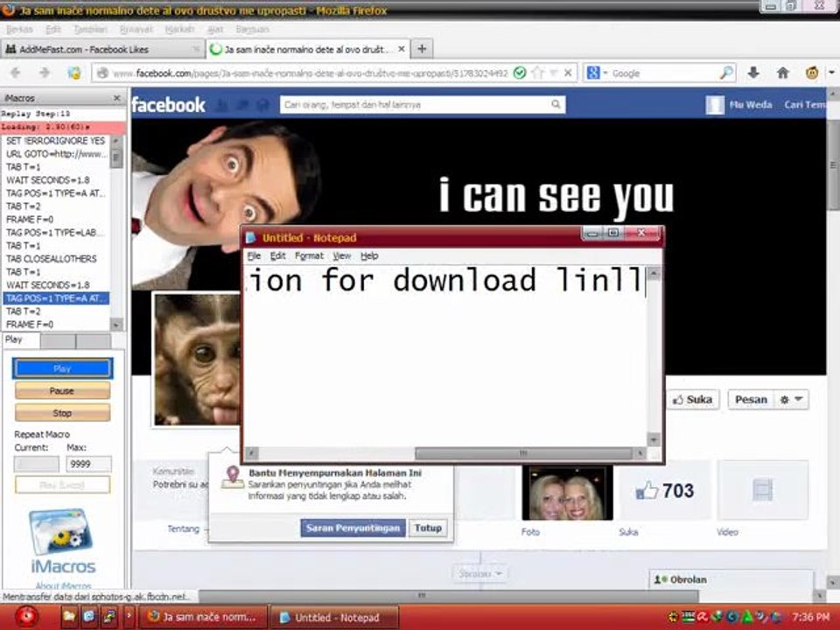The height and width of the screenshot is (630, 840).
Task: Click the iMacros Stop button
Action: [x=62, y=413]
